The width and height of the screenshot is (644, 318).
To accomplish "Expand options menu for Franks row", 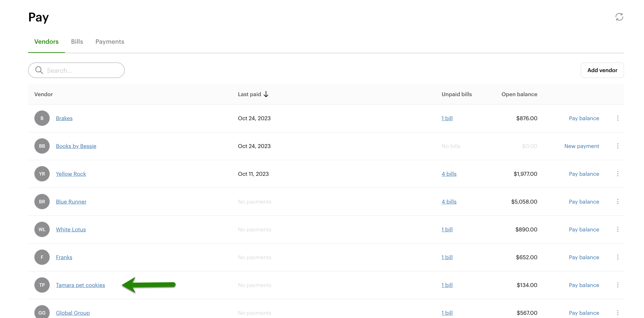I will 618,257.
